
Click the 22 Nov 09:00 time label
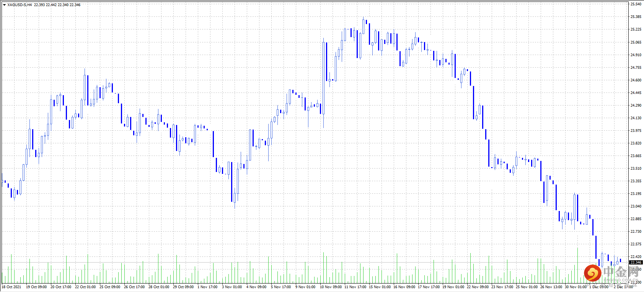tap(478, 287)
